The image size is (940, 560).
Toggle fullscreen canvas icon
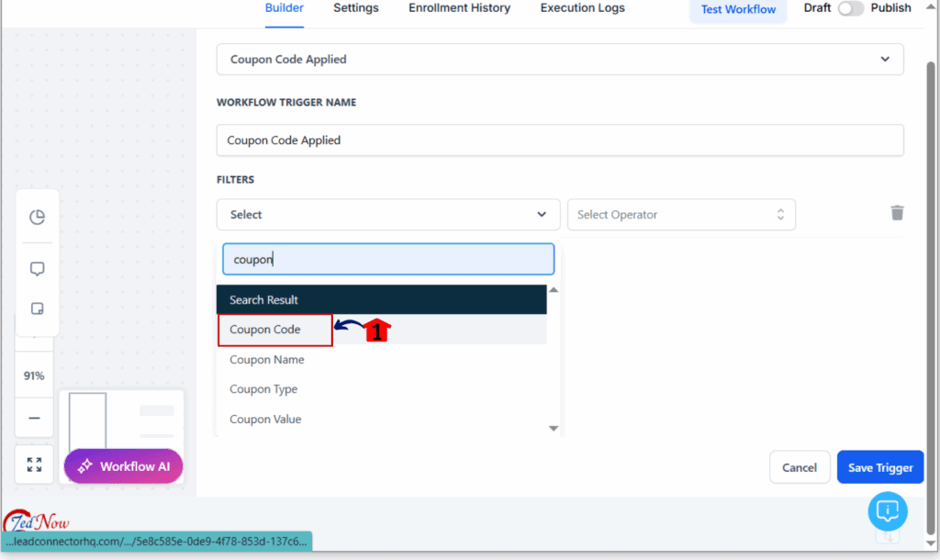(x=34, y=465)
